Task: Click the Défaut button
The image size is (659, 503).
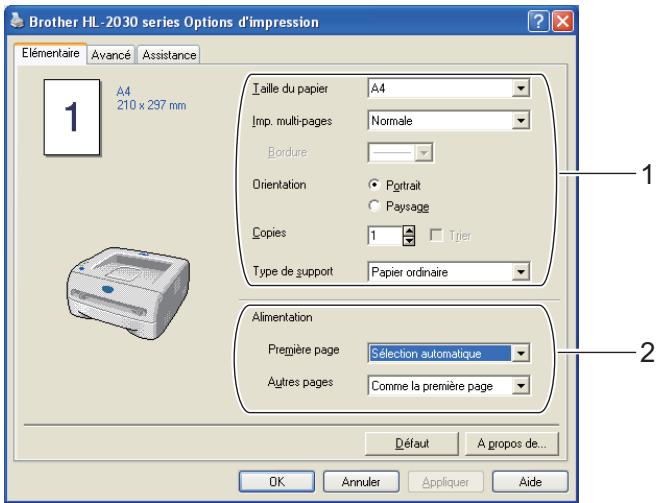Action: click(x=412, y=444)
